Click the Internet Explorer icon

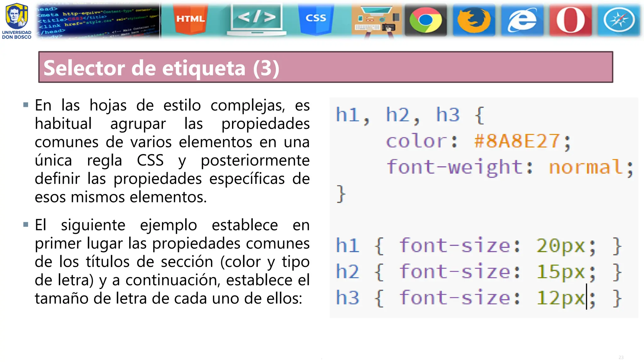pyautogui.click(x=522, y=20)
